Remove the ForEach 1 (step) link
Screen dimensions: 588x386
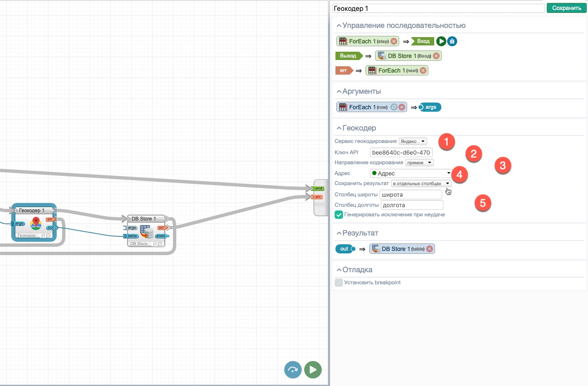(394, 41)
